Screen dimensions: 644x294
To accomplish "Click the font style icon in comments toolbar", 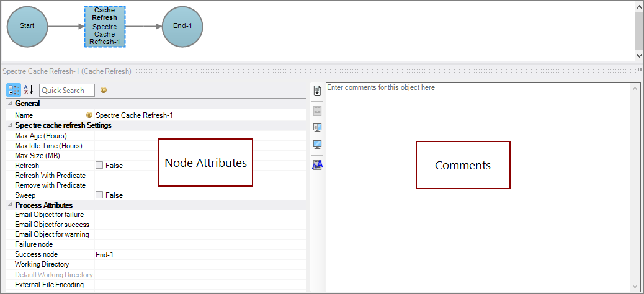I will coord(317,164).
